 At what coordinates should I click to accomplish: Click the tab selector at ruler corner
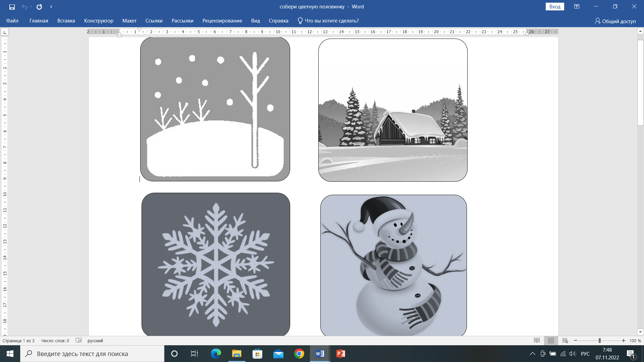pos(5,32)
